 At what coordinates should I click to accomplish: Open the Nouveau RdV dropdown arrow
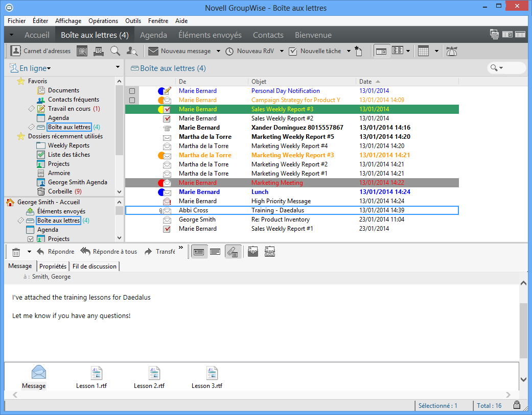point(282,51)
